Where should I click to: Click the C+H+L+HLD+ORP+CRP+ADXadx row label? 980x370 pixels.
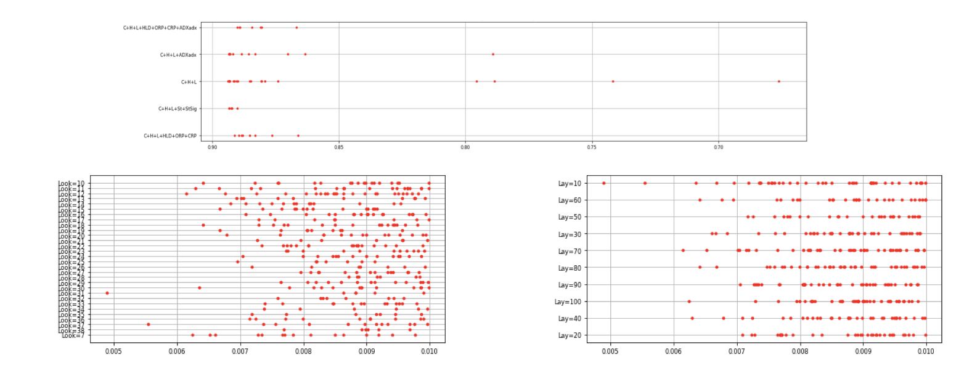(x=160, y=28)
